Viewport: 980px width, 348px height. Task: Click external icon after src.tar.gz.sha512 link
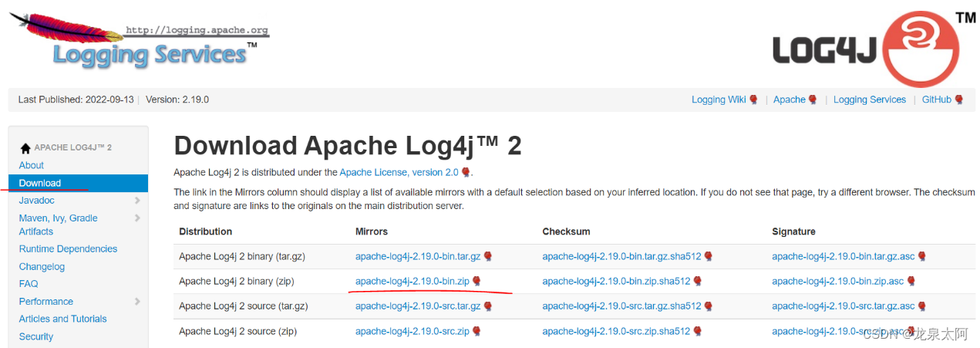point(709,306)
